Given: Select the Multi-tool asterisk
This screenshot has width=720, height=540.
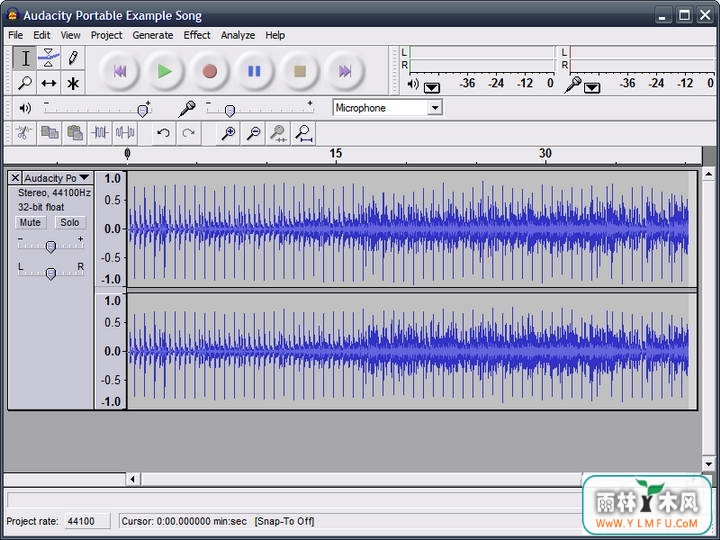Looking at the screenshot, I should point(73,83).
